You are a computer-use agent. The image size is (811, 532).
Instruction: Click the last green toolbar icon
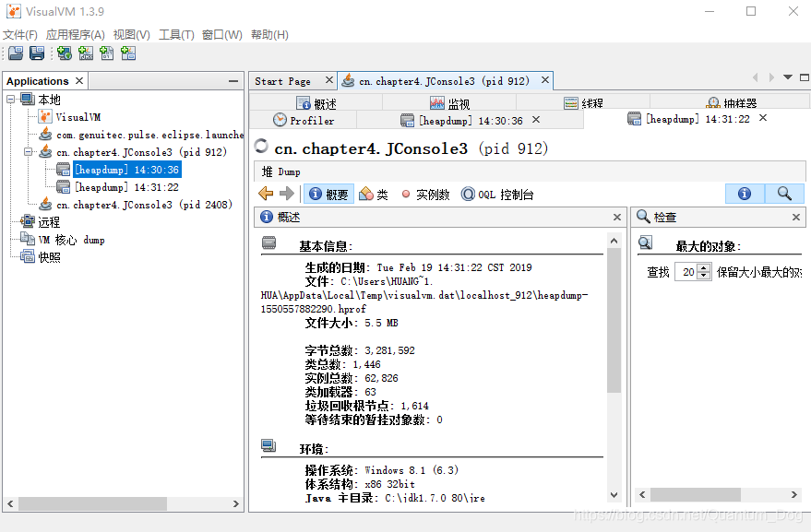127,53
